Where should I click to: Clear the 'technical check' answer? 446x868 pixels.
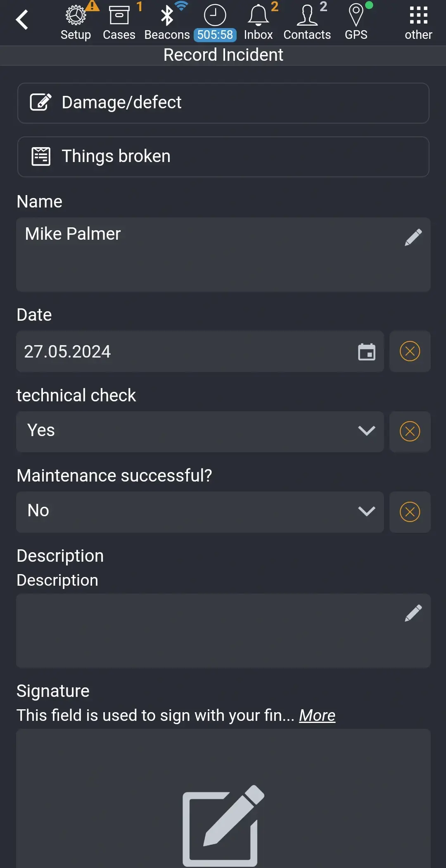click(410, 431)
